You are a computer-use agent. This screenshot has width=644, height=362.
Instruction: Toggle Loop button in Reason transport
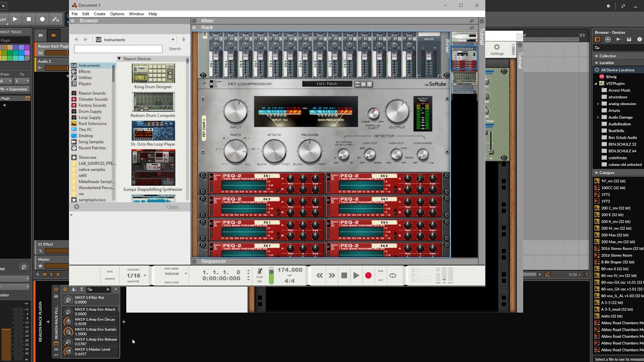(x=393, y=276)
